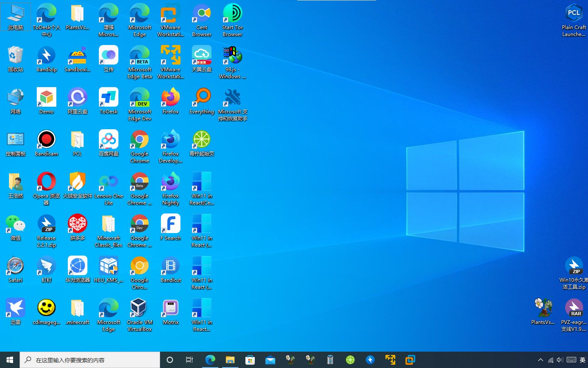Launch Cent Browser shortcut
Viewport: 588px width, 368px height.
(202, 20)
